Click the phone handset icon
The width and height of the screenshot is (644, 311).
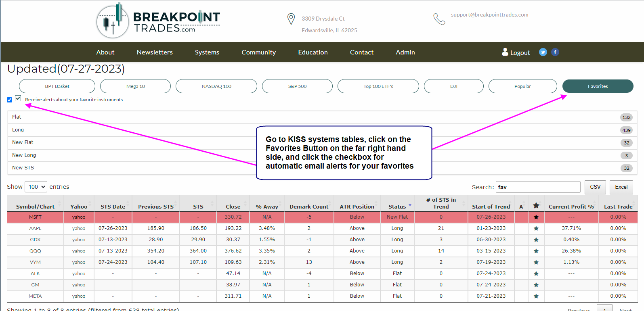439,19
